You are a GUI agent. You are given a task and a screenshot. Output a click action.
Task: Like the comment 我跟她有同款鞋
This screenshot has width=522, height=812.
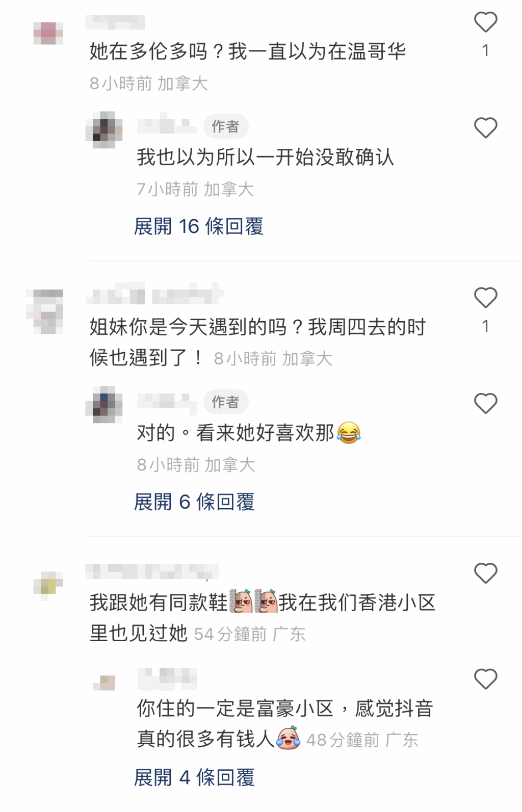tap(485, 573)
